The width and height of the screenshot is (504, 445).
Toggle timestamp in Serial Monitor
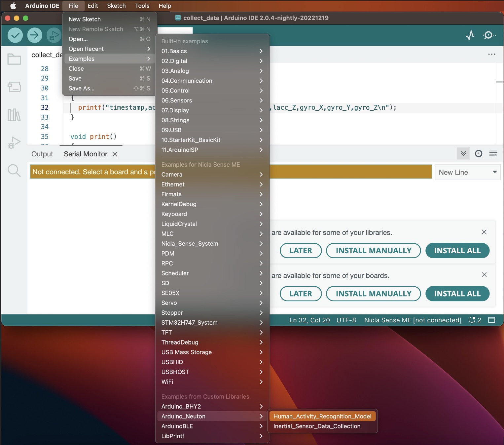(x=479, y=153)
